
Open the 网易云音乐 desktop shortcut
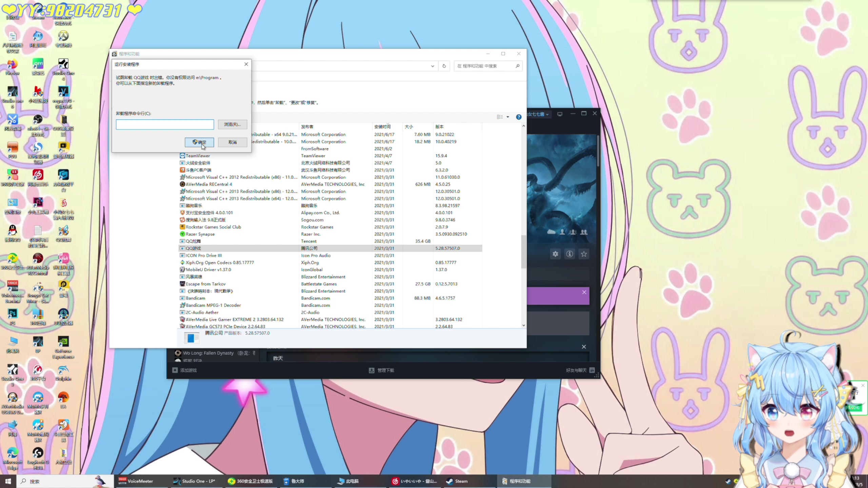(38, 178)
